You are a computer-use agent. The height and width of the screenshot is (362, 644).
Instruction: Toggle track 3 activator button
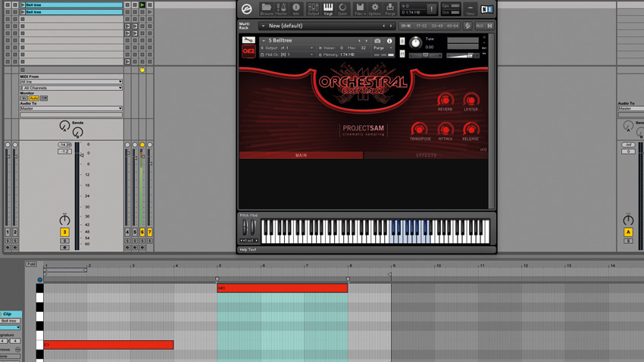[64, 232]
